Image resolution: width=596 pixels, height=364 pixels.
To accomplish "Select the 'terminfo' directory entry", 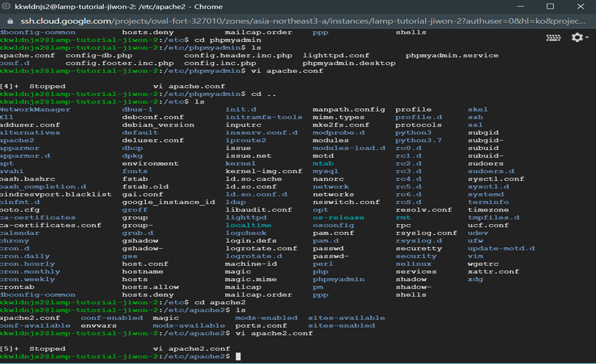I will click(x=489, y=202).
